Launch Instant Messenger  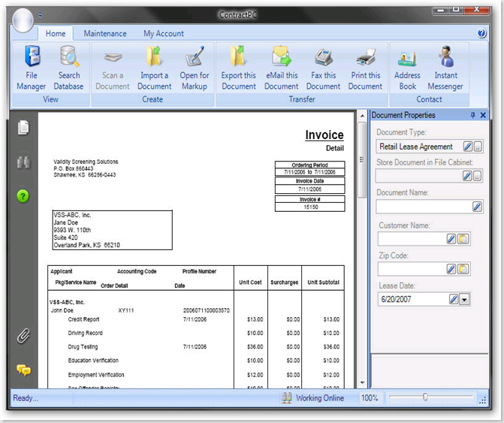tap(446, 68)
